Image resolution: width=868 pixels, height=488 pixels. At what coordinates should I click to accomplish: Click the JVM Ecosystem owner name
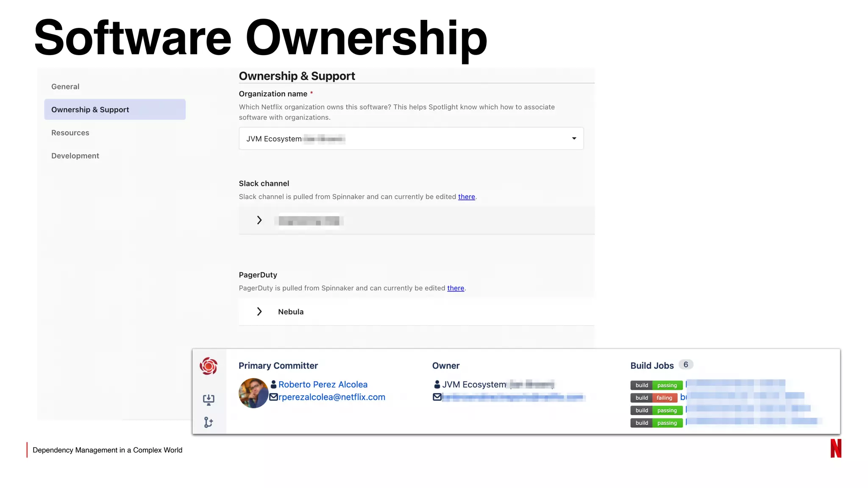[x=474, y=385]
